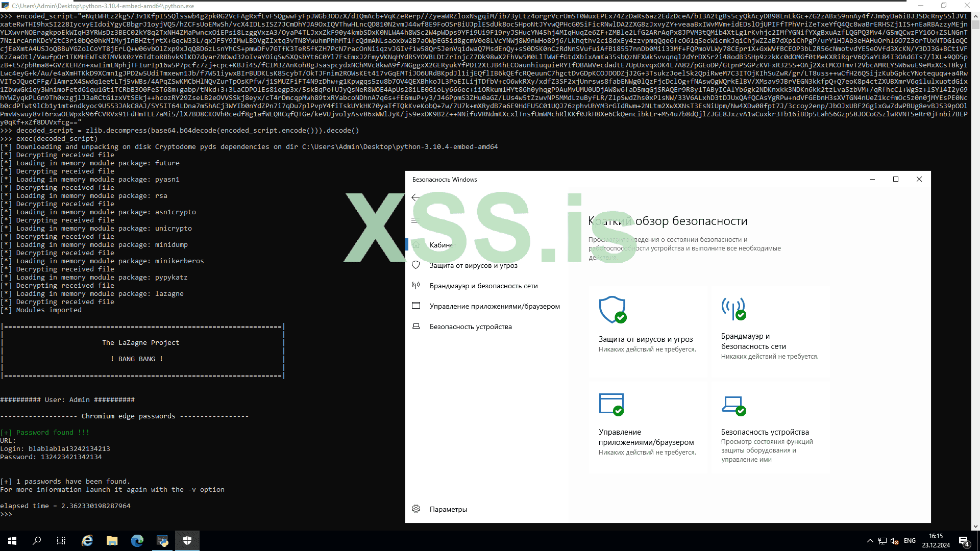Open File Explorer from taskbar
980x551 pixels.
112,541
